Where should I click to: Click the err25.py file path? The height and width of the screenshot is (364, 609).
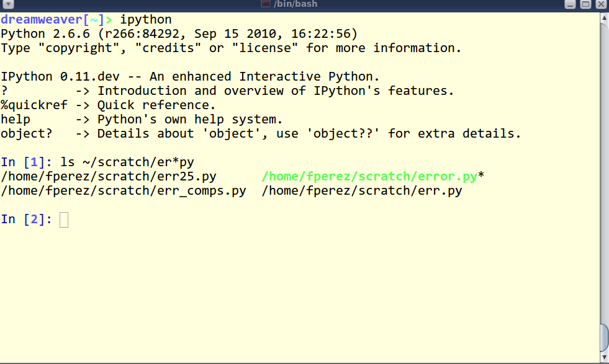109,177
